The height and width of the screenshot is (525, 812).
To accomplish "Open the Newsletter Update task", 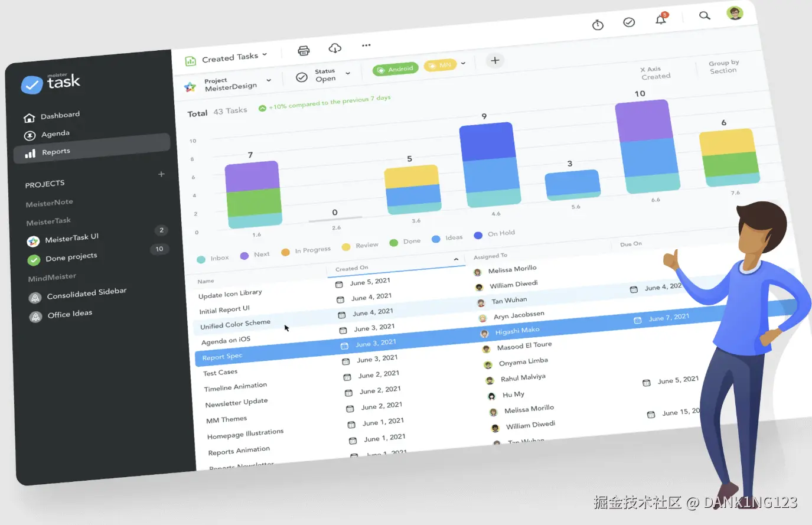I will click(x=236, y=403).
